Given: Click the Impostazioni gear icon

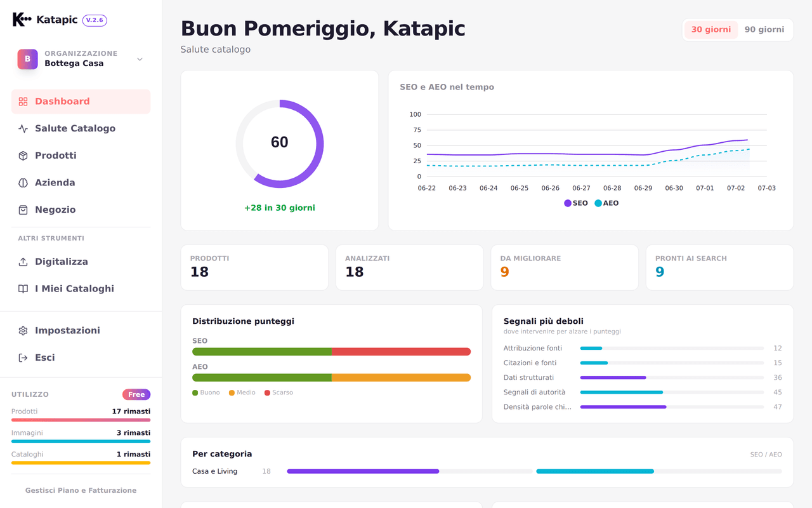Looking at the screenshot, I should [23, 331].
